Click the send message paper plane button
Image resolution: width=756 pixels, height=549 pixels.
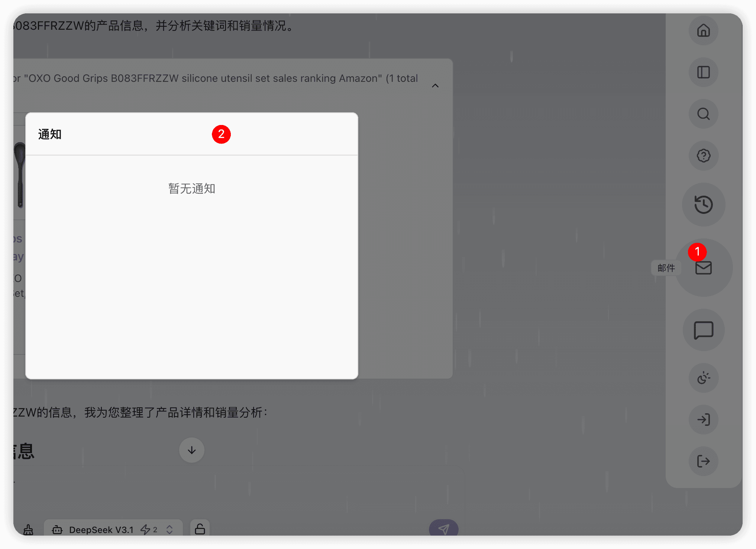pos(443,528)
